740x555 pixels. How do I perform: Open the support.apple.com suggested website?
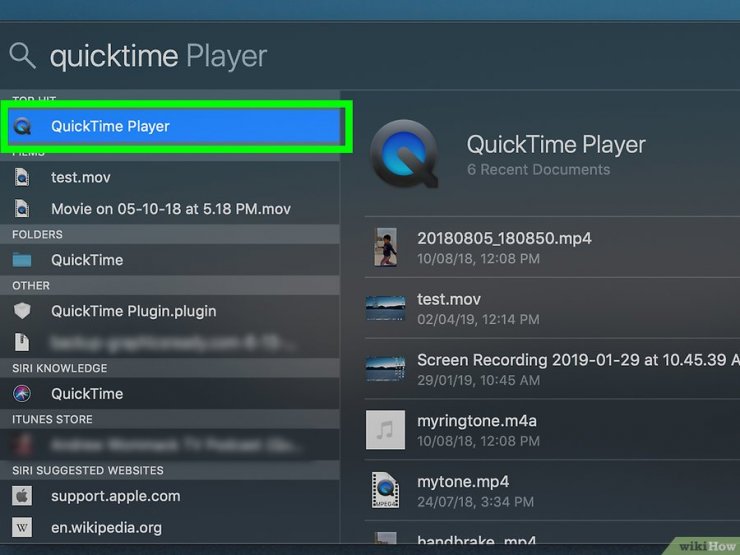click(170, 496)
